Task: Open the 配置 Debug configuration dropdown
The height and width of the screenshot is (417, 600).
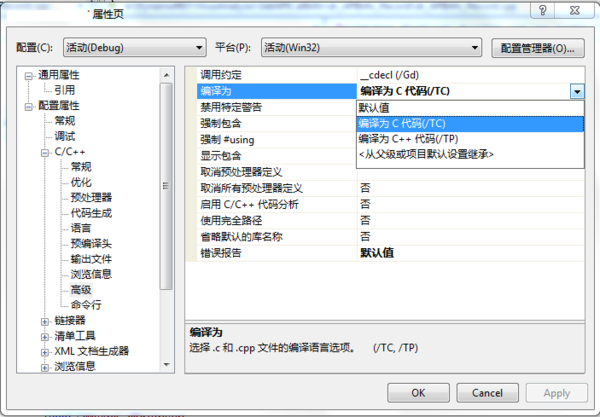Action: click(x=135, y=48)
